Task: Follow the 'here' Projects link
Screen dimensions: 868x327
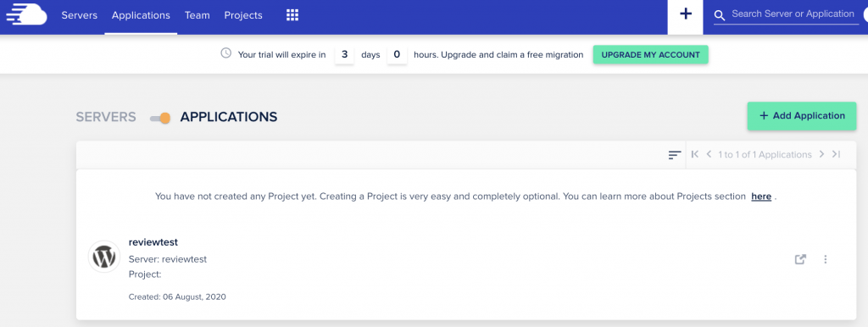Action: (761, 197)
